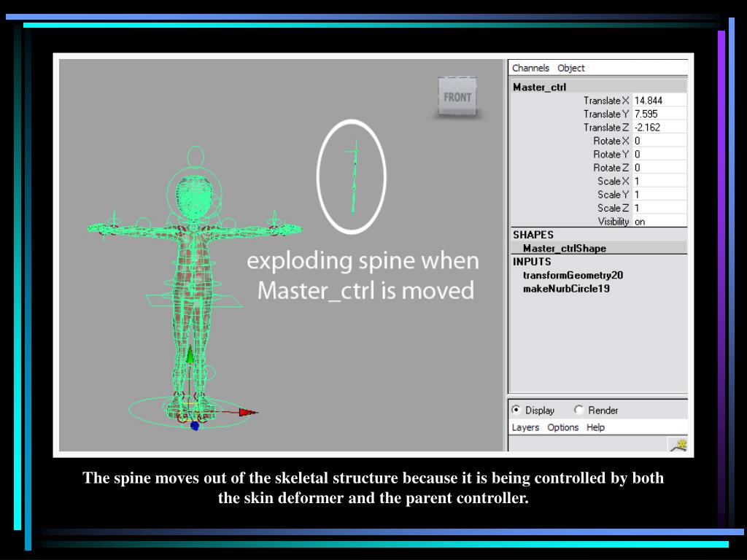
Task: Select the Display radio button
Action: point(516,410)
